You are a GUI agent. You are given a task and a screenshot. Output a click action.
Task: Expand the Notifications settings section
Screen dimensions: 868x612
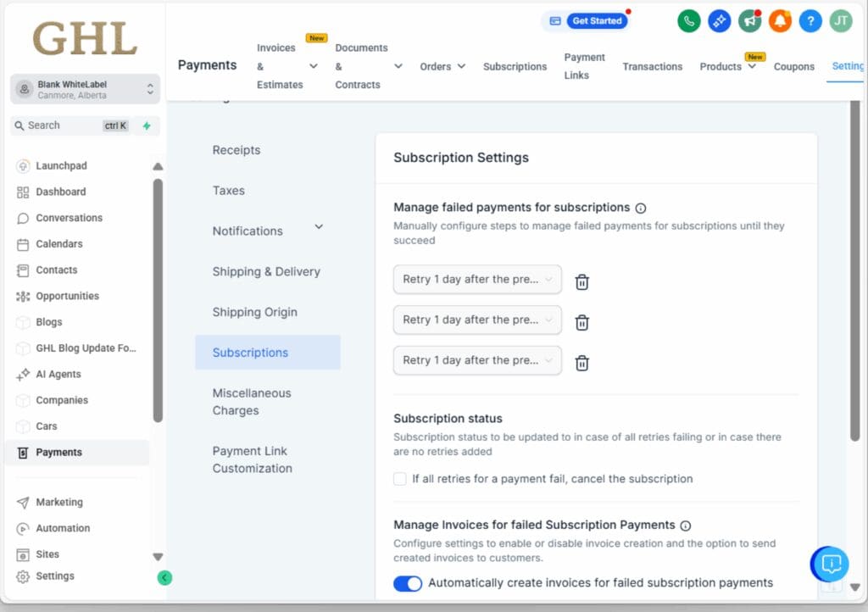[319, 227]
